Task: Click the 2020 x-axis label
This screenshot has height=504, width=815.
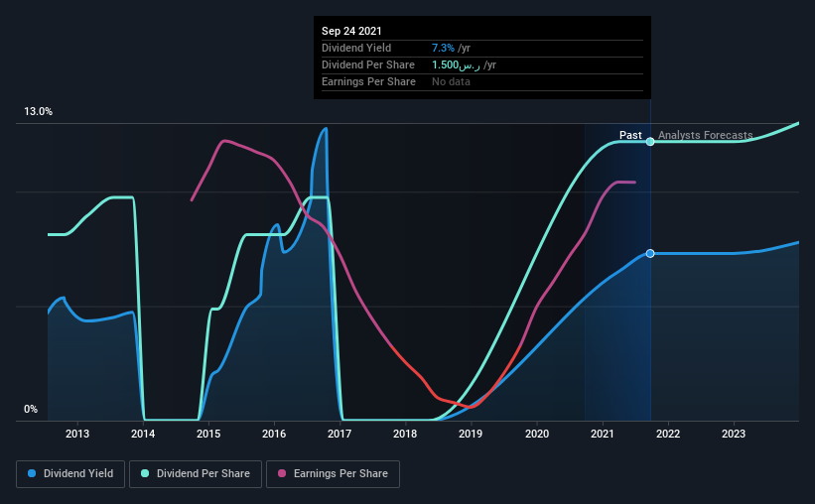Action: (537, 434)
